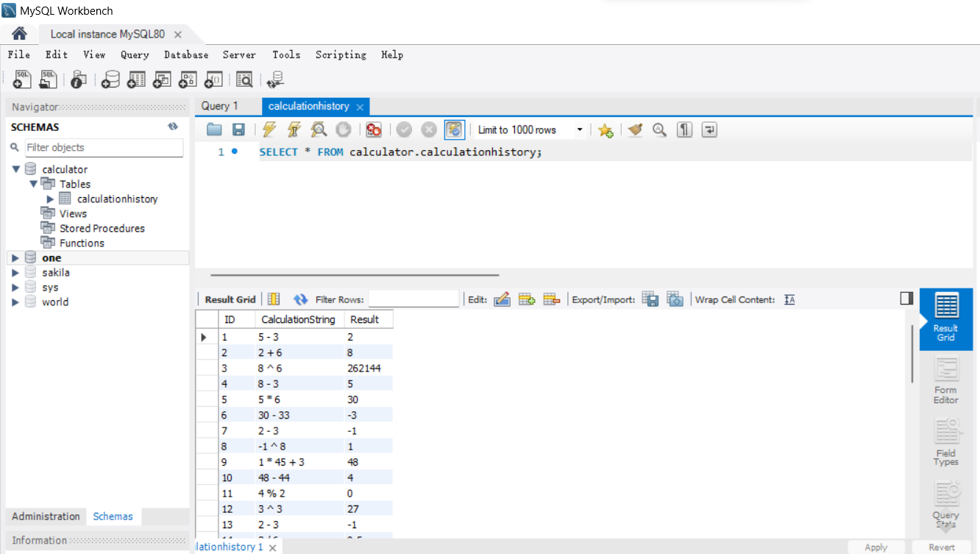The height and width of the screenshot is (554, 980).
Task: Click the Apply button
Action: point(876,547)
